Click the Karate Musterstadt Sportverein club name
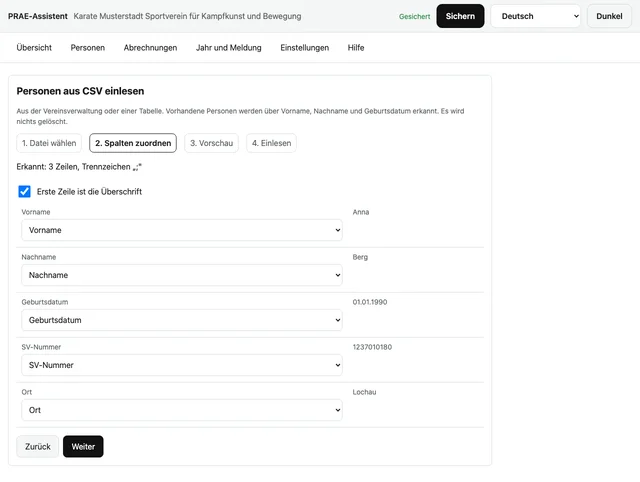 point(187,16)
